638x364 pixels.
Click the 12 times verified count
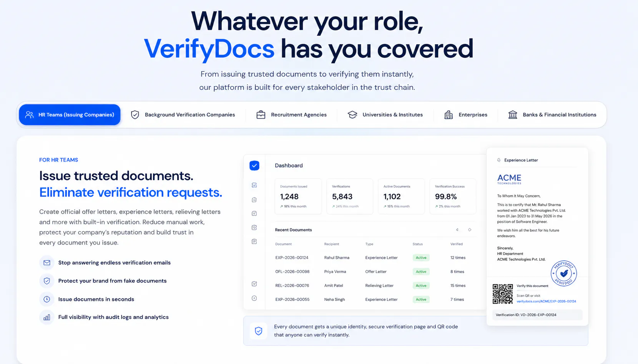[x=458, y=258]
